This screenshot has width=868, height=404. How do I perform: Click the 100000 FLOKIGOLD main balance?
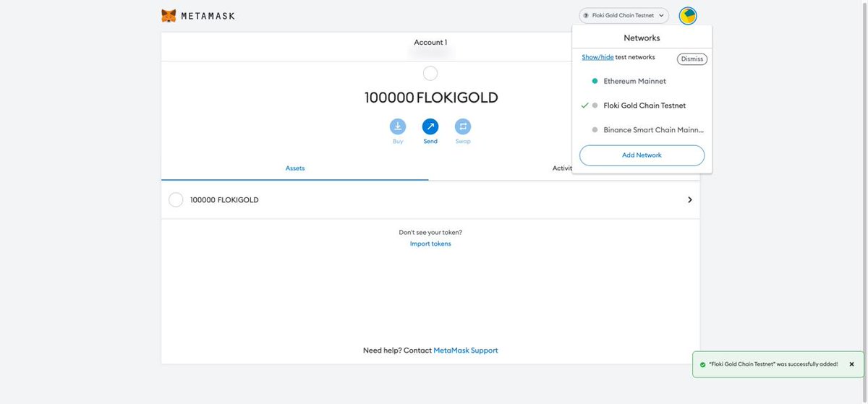click(x=431, y=98)
